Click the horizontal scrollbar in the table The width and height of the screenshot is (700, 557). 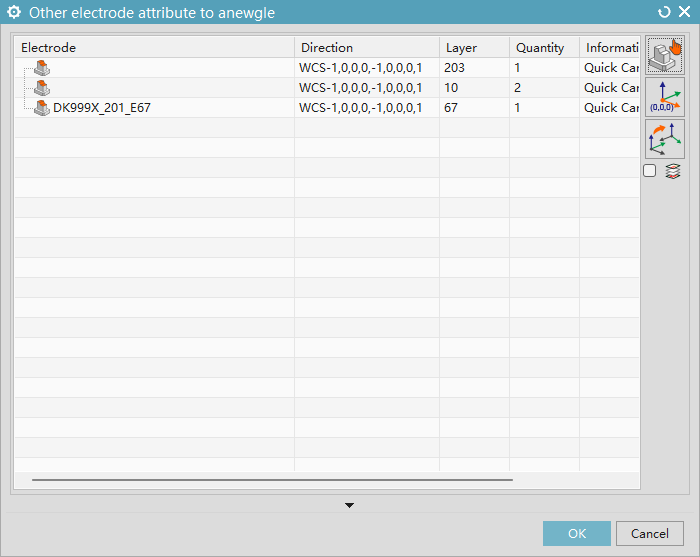(x=272, y=480)
